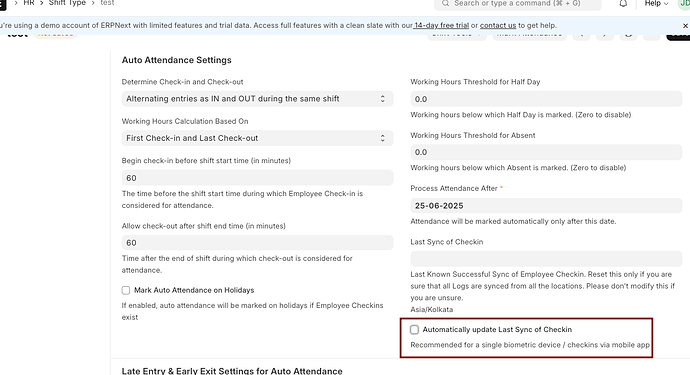Follow the 14-day free trial link

click(441, 26)
